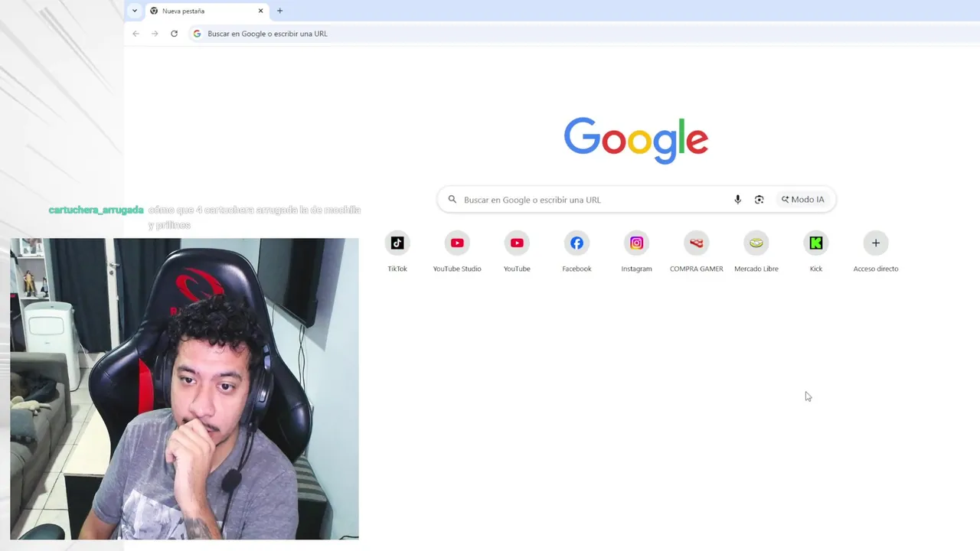Click the magnifier icon in the search box
This screenshot has width=980, height=551.
pyautogui.click(x=452, y=200)
